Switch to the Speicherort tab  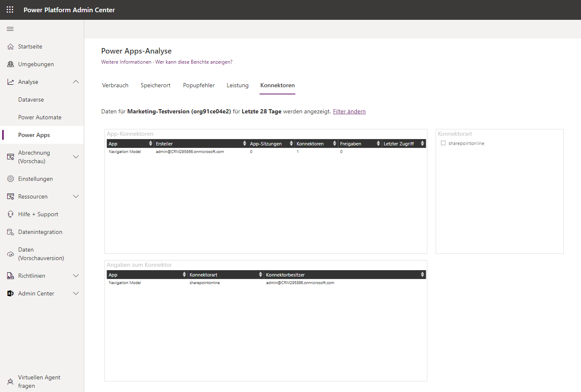pyautogui.click(x=155, y=86)
